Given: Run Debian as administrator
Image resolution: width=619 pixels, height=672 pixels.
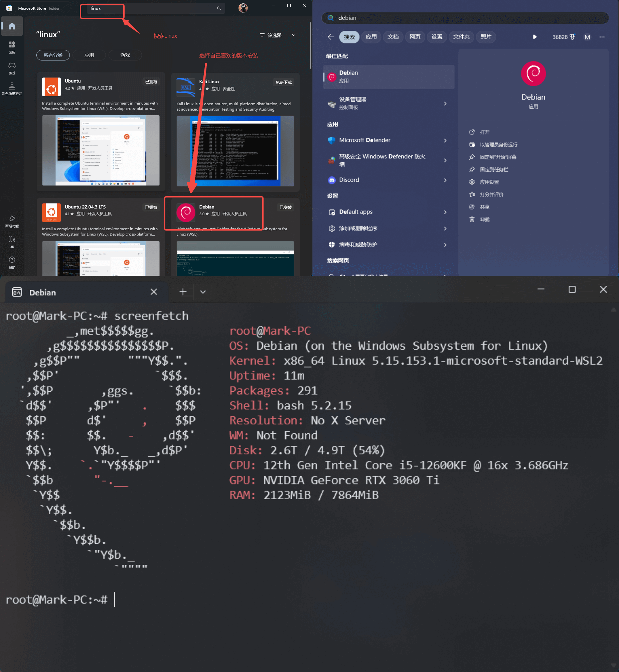Looking at the screenshot, I should (498, 145).
